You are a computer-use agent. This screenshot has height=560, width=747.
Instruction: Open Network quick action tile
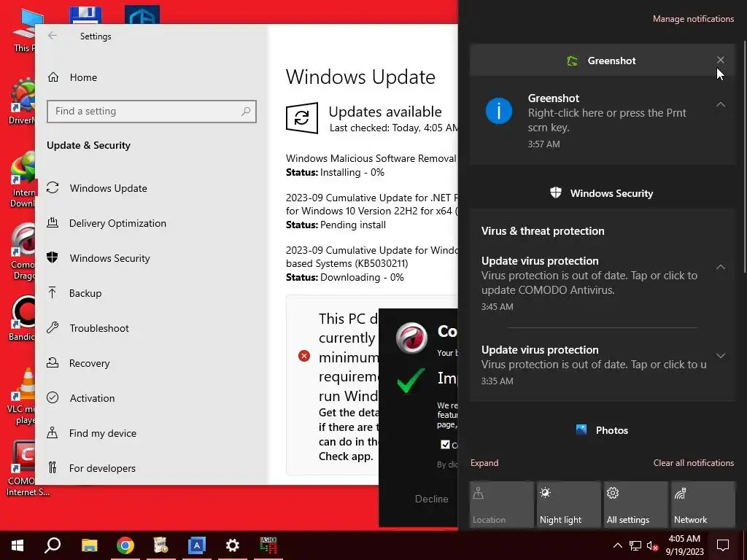coord(703,505)
